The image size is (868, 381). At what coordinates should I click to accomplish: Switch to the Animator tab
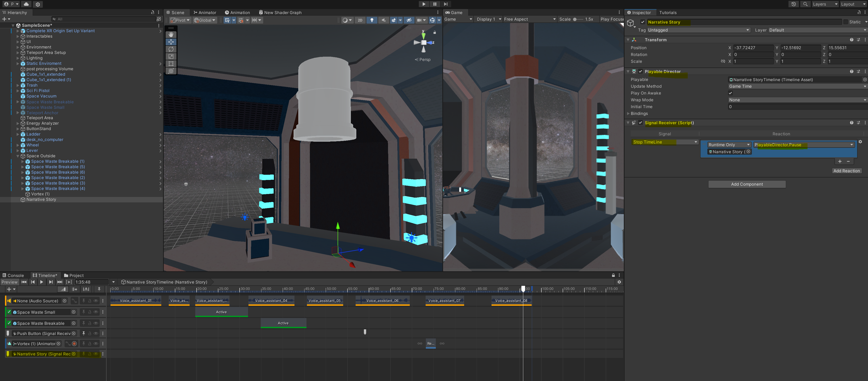[x=205, y=12]
